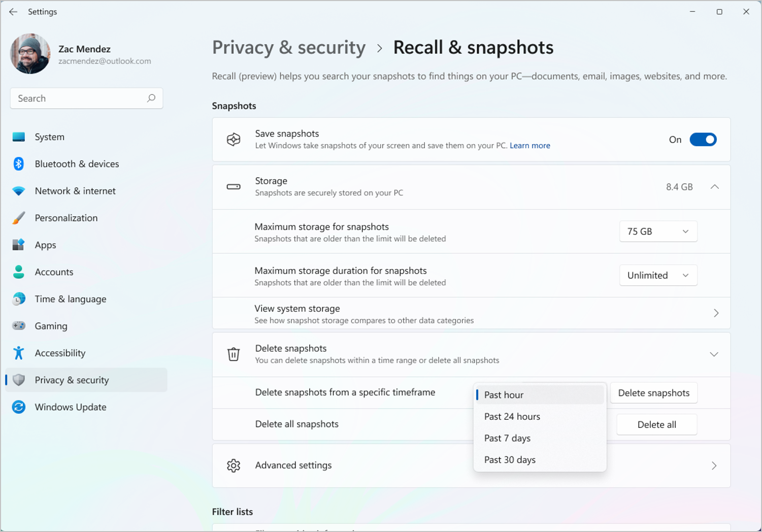Open Network & internet settings
The height and width of the screenshot is (532, 762).
[x=75, y=191]
